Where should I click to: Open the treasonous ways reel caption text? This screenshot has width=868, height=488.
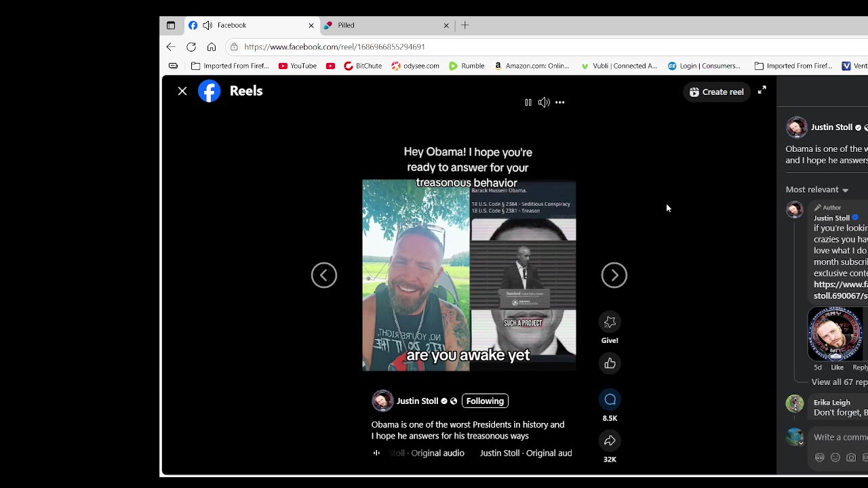[468, 430]
